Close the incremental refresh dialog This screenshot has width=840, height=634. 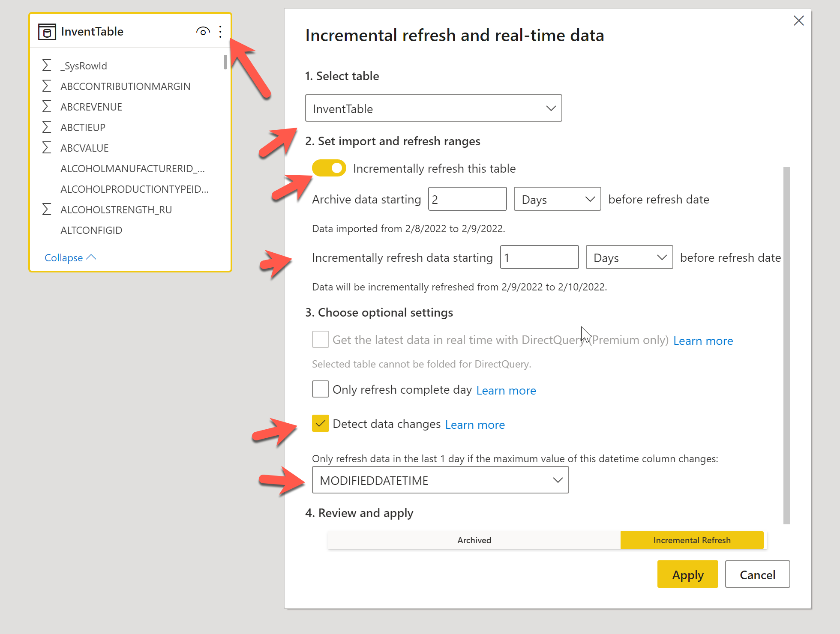[x=798, y=21]
